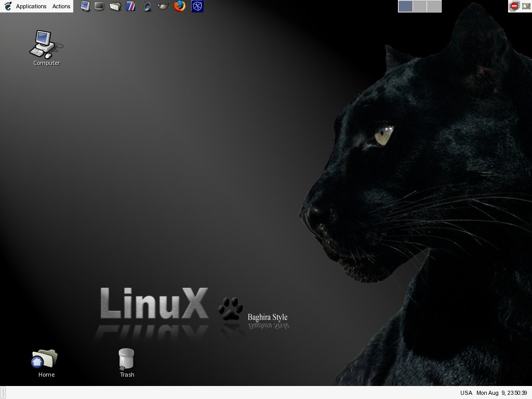Select the Home folder desktop icon
Screen dimensions: 532x399
pyautogui.click(x=46, y=363)
